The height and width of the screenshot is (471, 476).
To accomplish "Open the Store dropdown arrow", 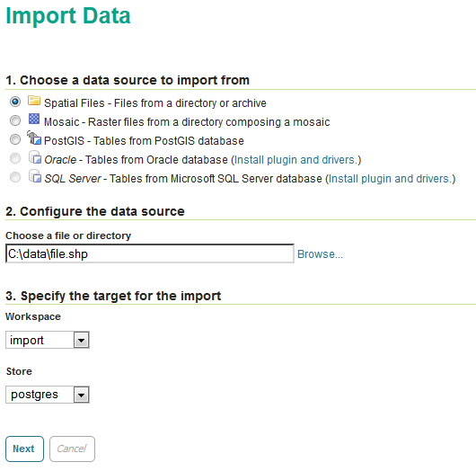I will pos(81,395).
